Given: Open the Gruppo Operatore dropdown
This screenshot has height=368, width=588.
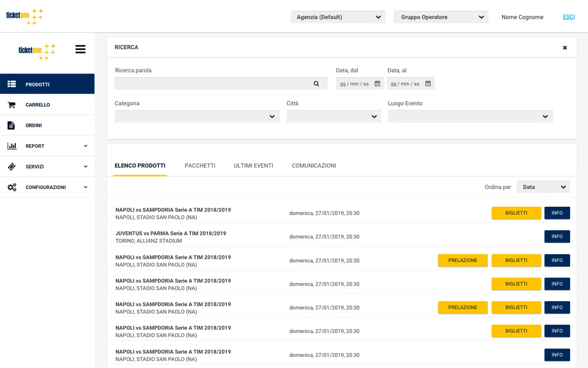Looking at the screenshot, I should point(441,17).
